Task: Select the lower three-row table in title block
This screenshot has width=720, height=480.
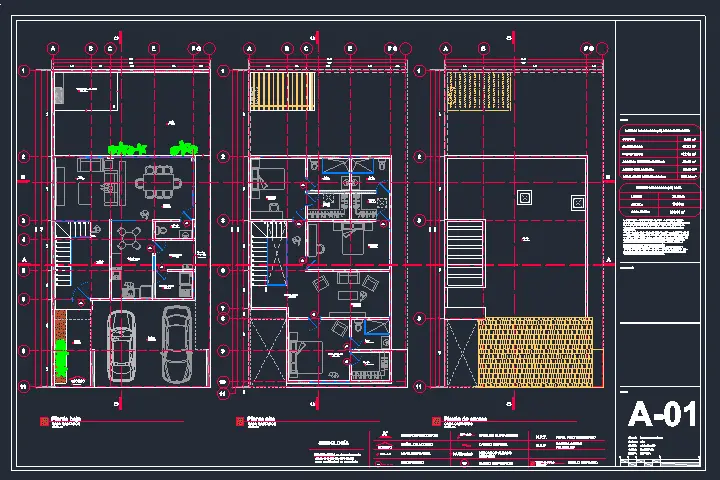Action: pyautogui.click(x=659, y=200)
